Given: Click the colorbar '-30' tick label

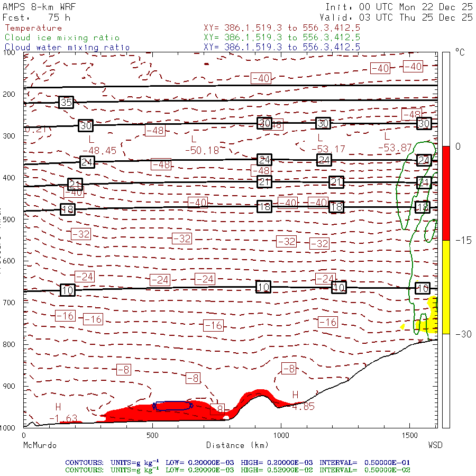Looking at the screenshot, I should [x=463, y=334].
